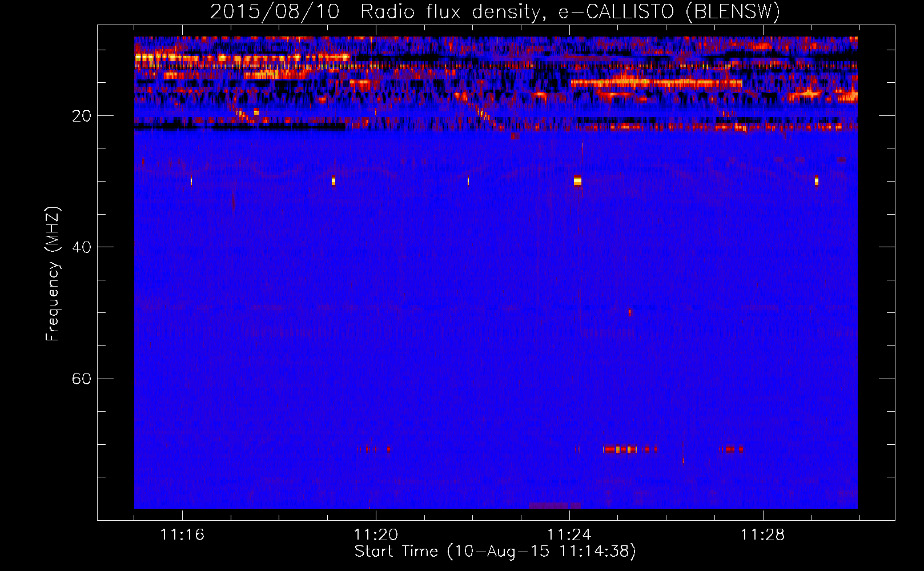Select the "11:16" time tick label

pyautogui.click(x=182, y=534)
